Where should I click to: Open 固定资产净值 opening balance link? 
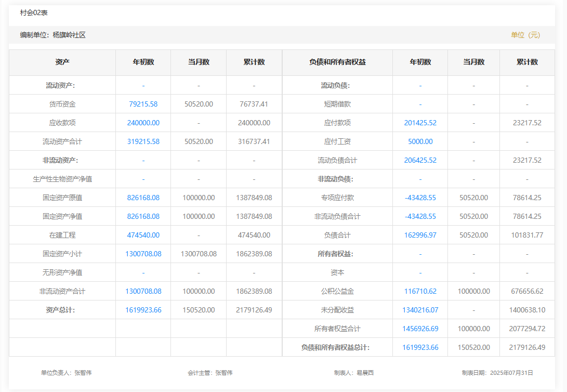(x=143, y=216)
